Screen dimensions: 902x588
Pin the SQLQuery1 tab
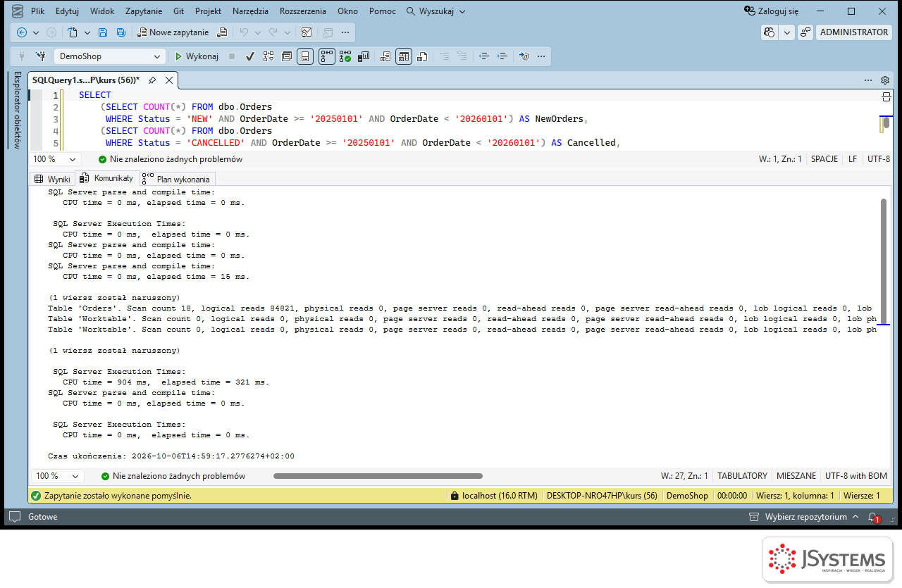[x=152, y=80]
